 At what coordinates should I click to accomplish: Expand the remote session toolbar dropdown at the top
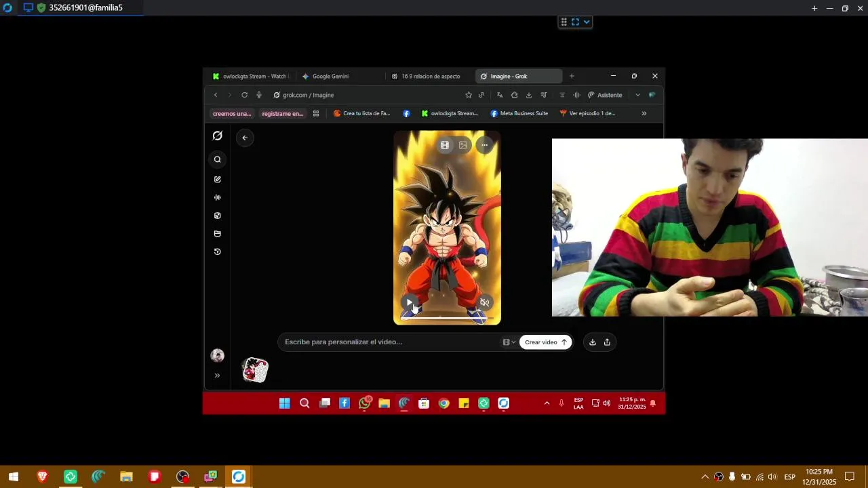click(587, 22)
